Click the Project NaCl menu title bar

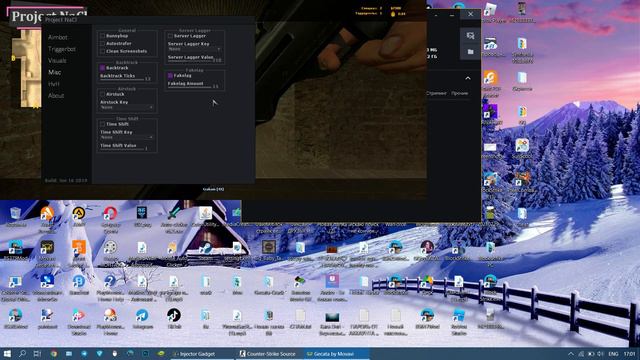tap(149, 20)
